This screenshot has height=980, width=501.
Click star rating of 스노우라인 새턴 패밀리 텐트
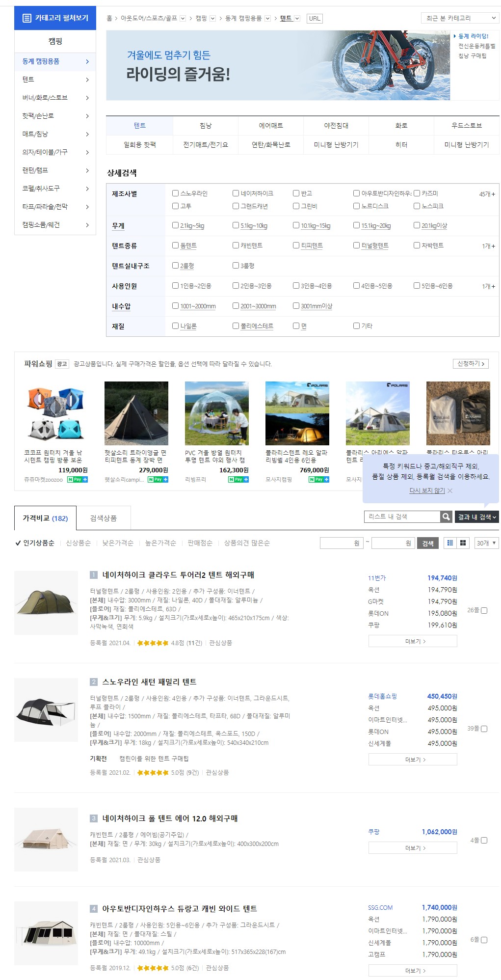(x=153, y=772)
